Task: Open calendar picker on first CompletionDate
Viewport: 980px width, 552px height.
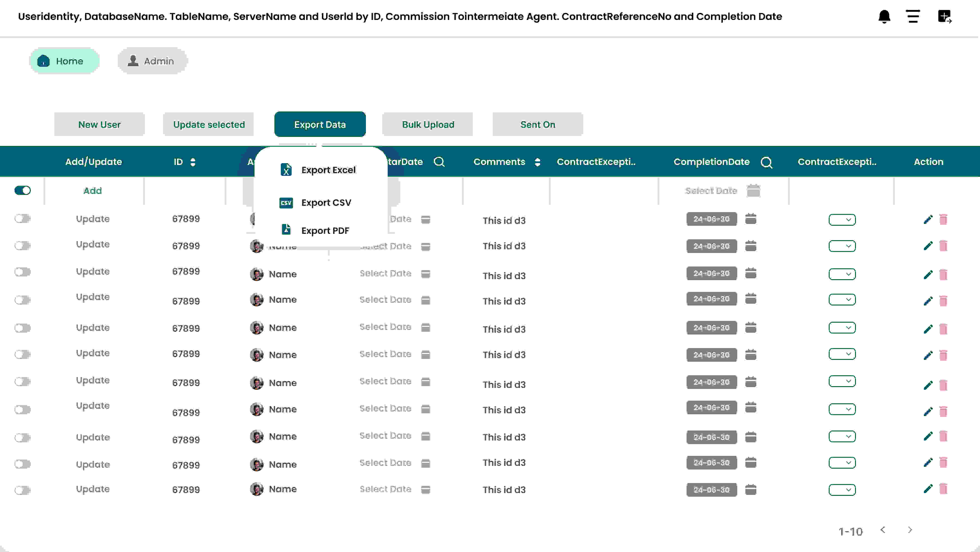Action: coord(751,219)
